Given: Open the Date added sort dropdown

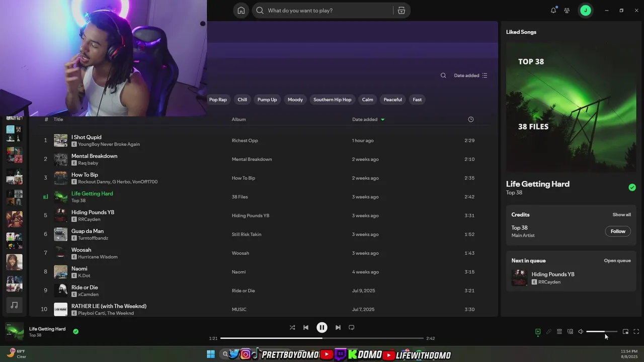Looking at the screenshot, I should pyautogui.click(x=470, y=75).
